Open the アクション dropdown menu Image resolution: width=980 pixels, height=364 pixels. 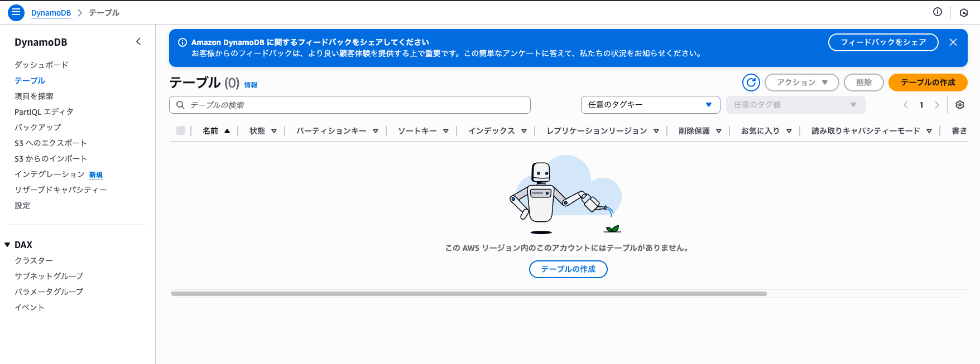click(x=801, y=82)
